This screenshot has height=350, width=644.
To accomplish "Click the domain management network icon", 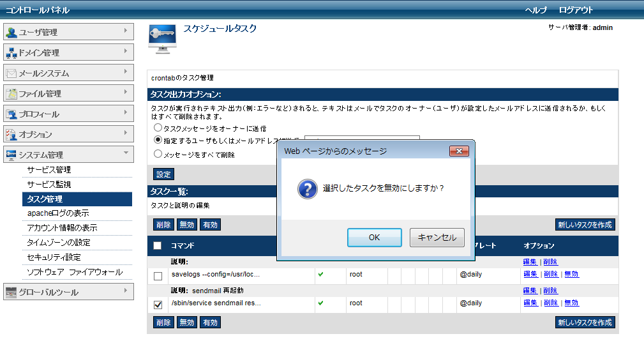I will (x=11, y=53).
